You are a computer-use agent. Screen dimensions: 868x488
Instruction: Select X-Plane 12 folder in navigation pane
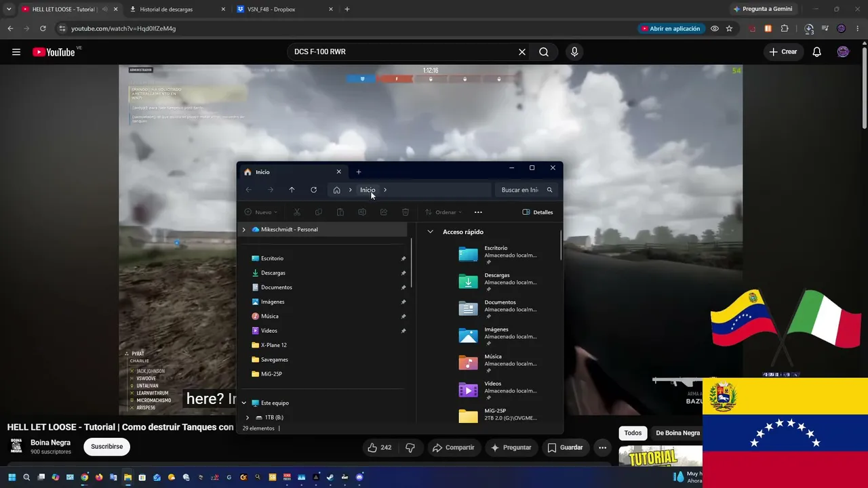coord(273,346)
